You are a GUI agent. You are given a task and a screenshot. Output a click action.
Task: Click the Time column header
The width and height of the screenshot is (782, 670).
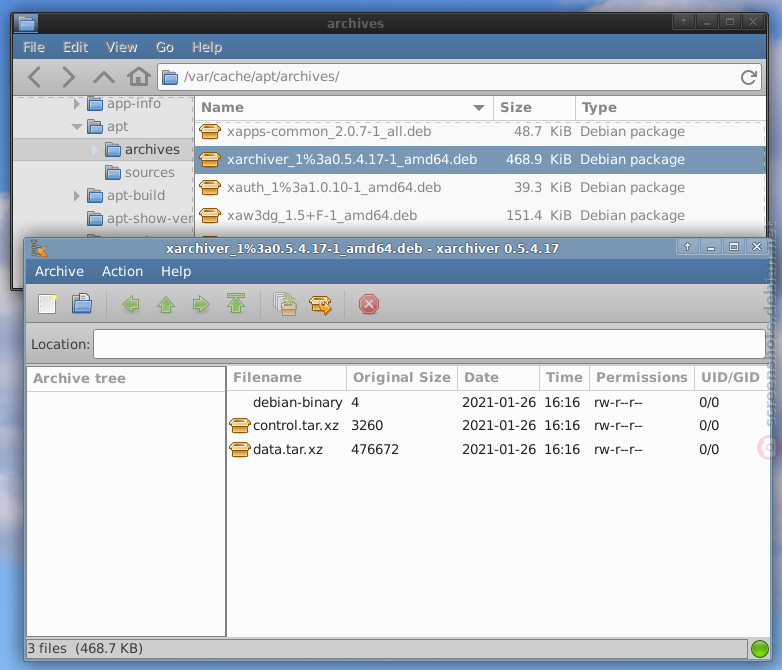(x=565, y=378)
